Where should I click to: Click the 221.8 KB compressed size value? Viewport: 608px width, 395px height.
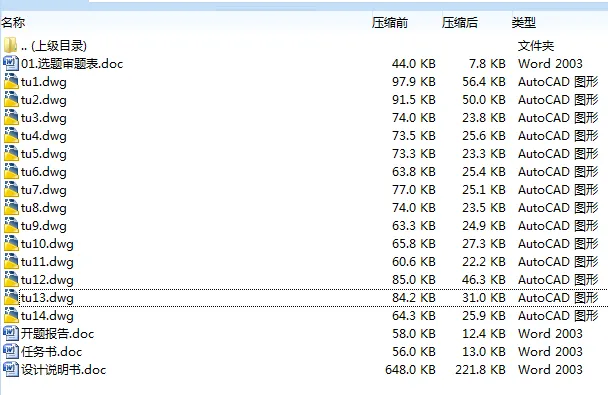(x=481, y=370)
